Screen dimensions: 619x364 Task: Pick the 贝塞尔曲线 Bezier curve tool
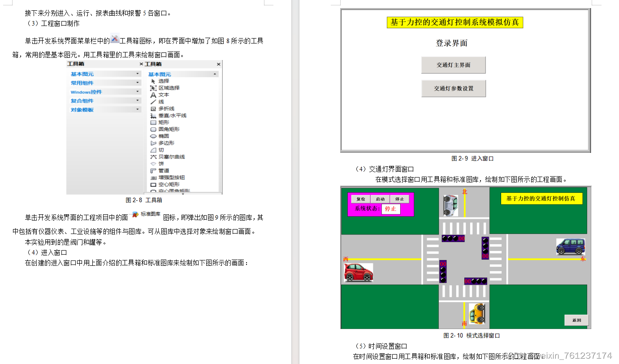167,157
